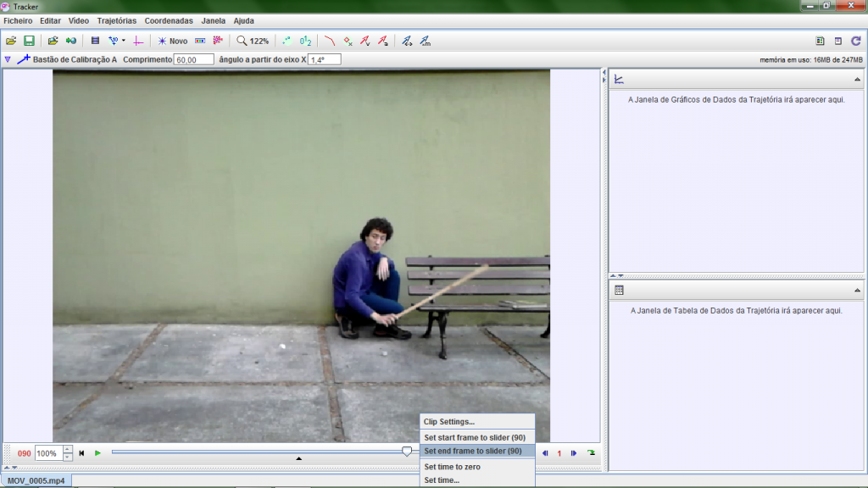Click the Novo track button
This screenshot has width=868, height=488.
pyautogui.click(x=172, y=41)
